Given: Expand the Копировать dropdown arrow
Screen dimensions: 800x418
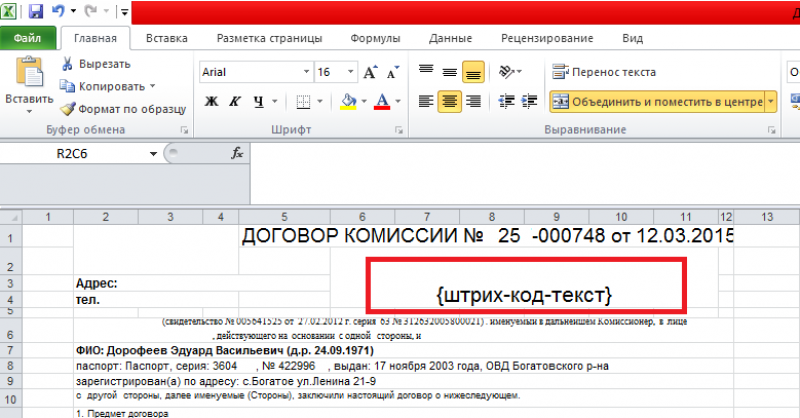Looking at the screenshot, I should click(x=152, y=86).
